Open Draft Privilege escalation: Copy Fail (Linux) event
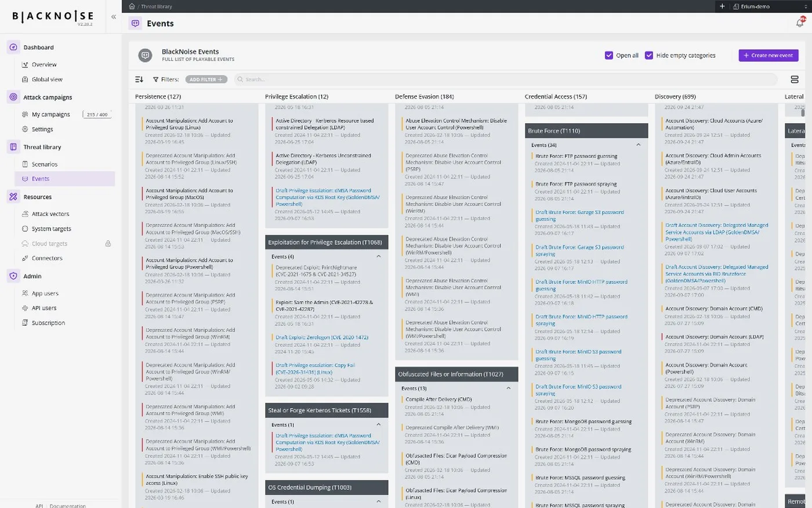This screenshot has height=508, width=812. coord(315,369)
